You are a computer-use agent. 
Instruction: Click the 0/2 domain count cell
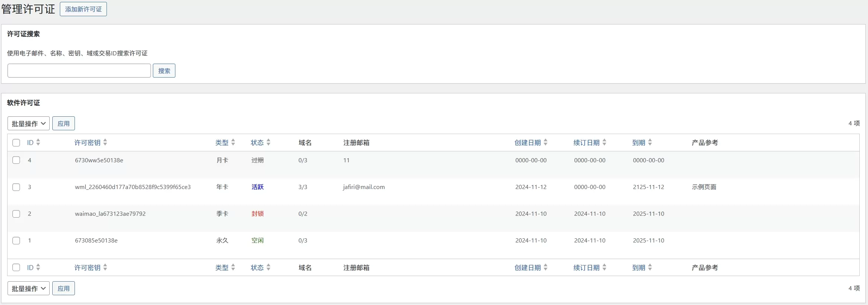[303, 214]
